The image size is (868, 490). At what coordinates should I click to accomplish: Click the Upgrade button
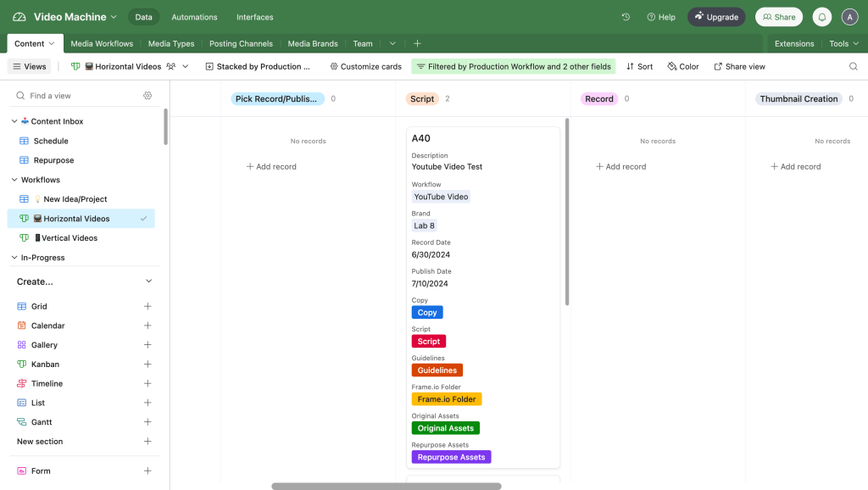coord(716,17)
